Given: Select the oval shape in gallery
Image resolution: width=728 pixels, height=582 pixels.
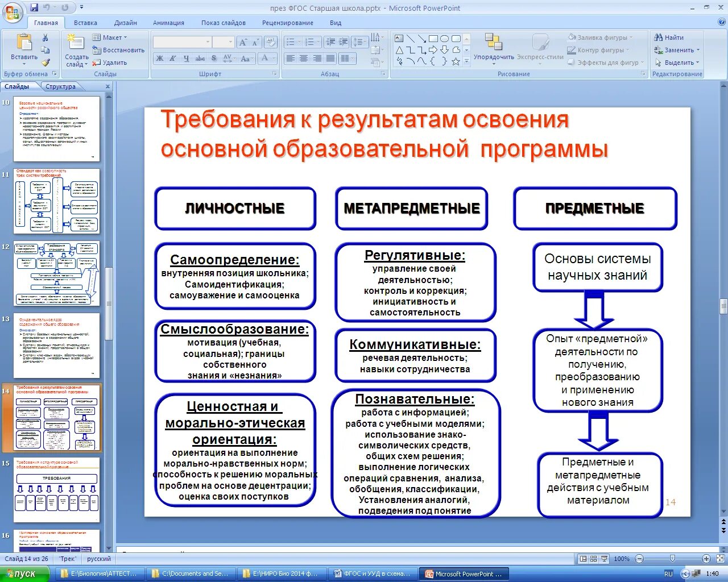Looking at the screenshot, I should (445, 39).
